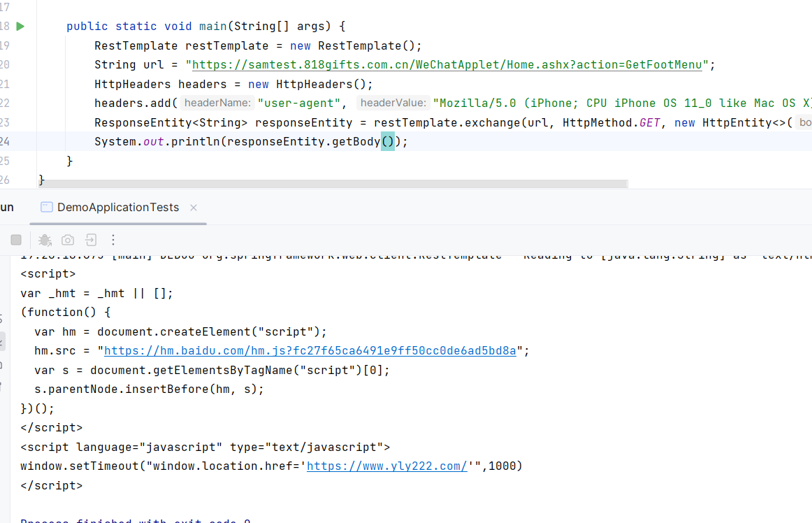Click "new HttpHeaders();" text
The height and width of the screenshot is (523, 812).
[x=310, y=84]
